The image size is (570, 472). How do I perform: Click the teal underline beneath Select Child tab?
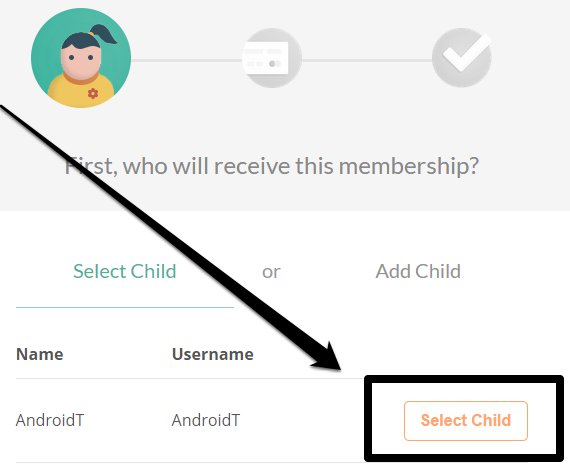coord(125,307)
